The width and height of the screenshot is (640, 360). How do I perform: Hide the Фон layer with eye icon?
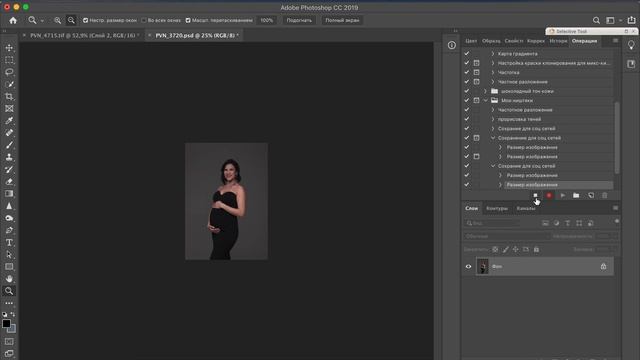pyautogui.click(x=468, y=267)
